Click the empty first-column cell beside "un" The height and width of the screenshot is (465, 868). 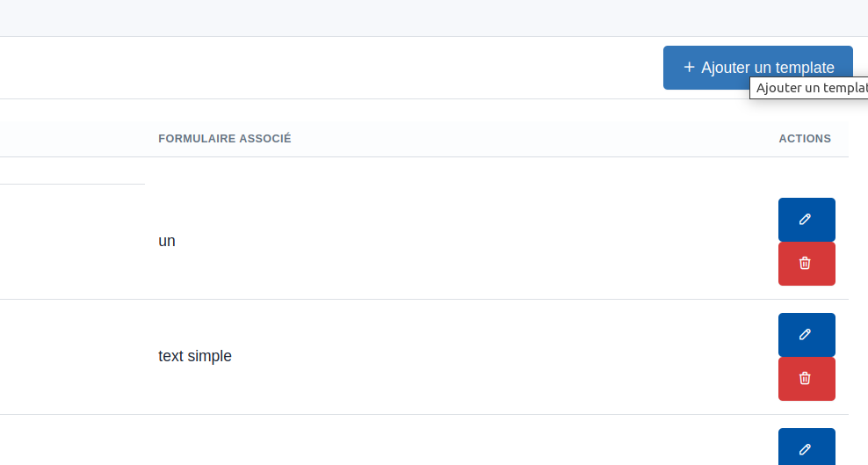click(70, 242)
